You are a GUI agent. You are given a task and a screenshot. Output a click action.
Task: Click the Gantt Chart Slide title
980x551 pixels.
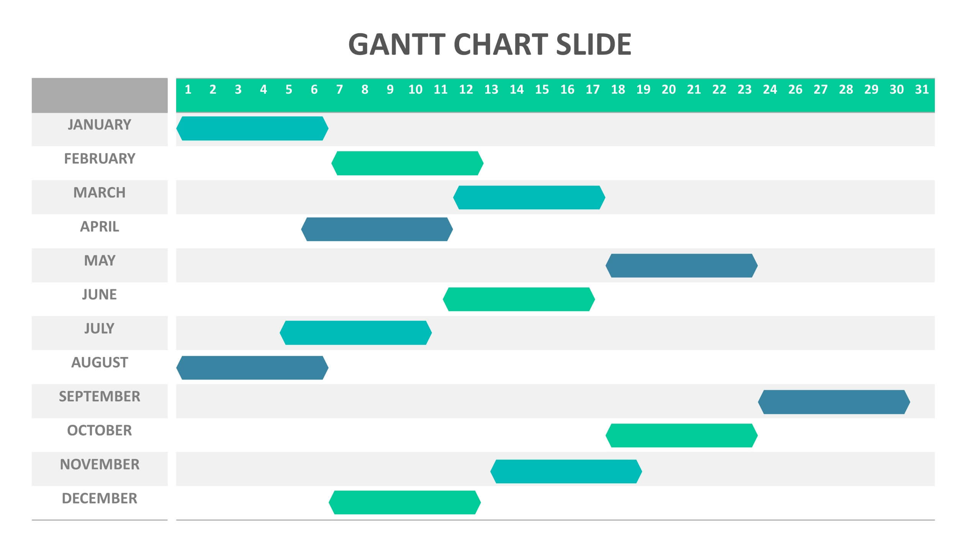click(x=489, y=44)
